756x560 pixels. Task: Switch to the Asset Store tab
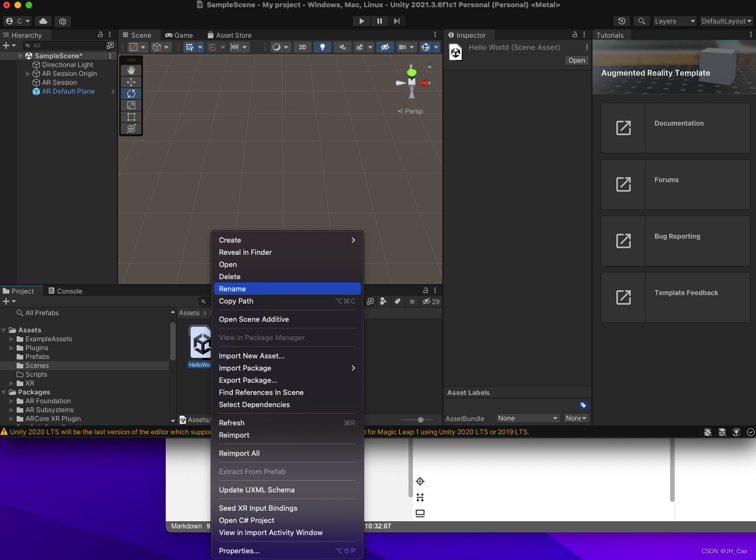coord(229,35)
